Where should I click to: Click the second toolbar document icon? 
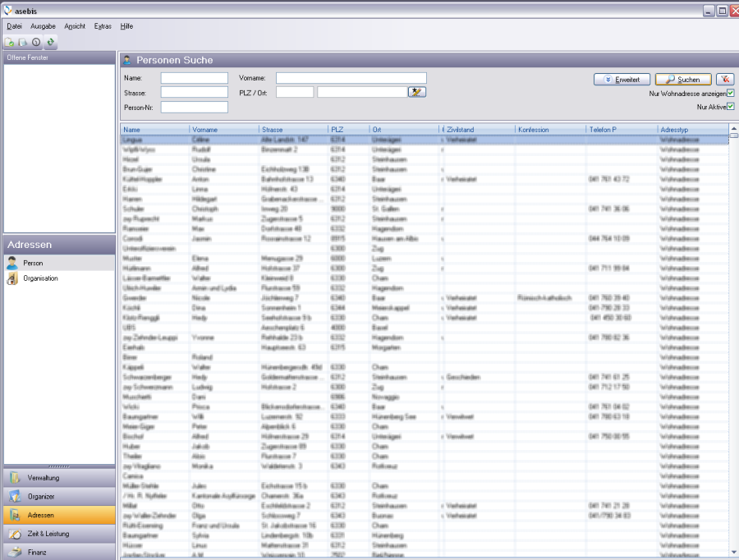pyautogui.click(x=23, y=41)
